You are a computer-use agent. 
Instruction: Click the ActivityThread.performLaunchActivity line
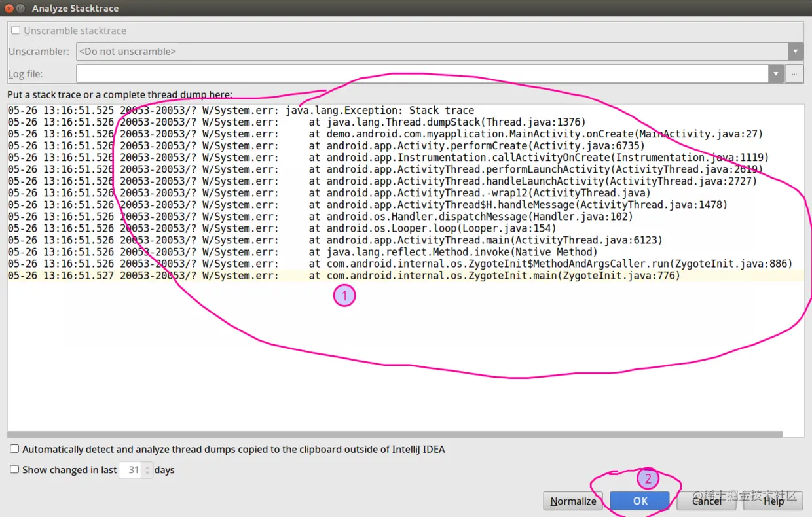coord(386,169)
